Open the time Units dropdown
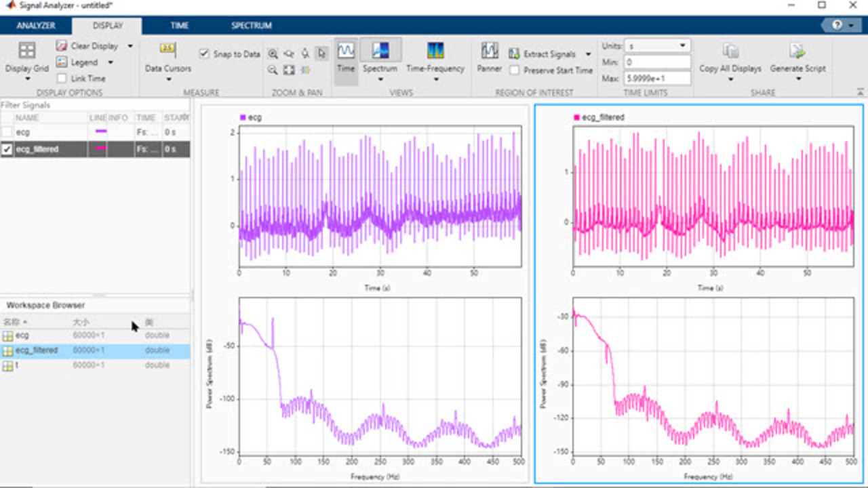868x488 pixels. point(656,46)
